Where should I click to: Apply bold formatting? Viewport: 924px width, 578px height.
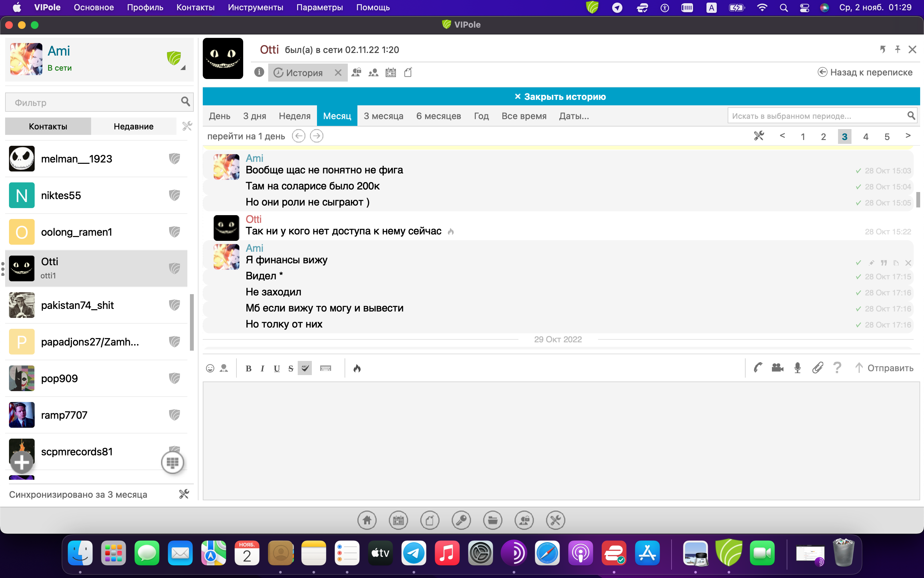click(249, 369)
